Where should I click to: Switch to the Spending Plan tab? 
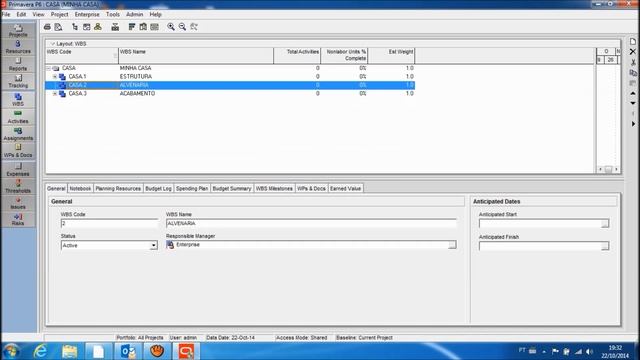click(x=192, y=189)
